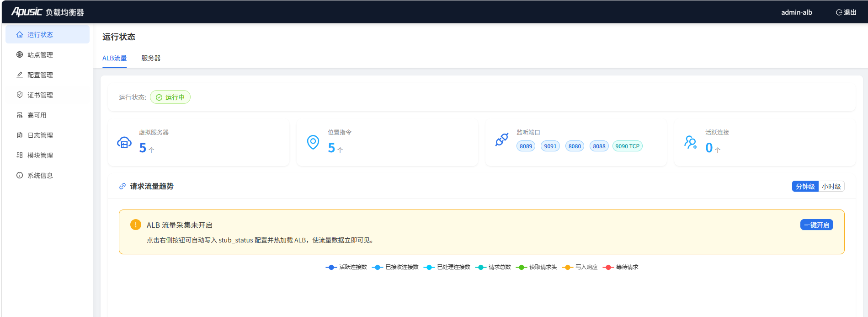Click the link icon beside 请求流量趋势
This screenshot has height=317, width=868.
(x=122, y=187)
